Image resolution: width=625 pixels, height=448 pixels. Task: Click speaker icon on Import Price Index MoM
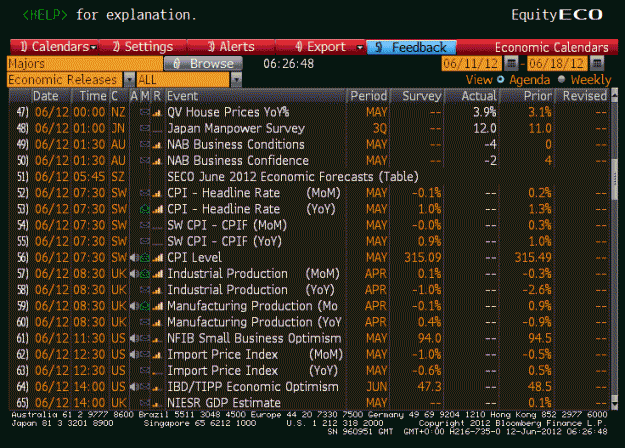134,354
